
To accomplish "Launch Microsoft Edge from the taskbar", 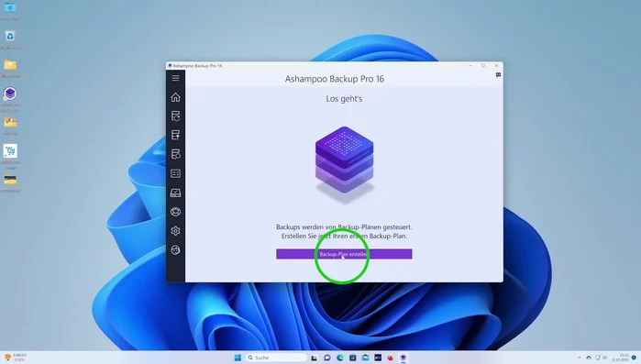I will (x=339, y=358).
